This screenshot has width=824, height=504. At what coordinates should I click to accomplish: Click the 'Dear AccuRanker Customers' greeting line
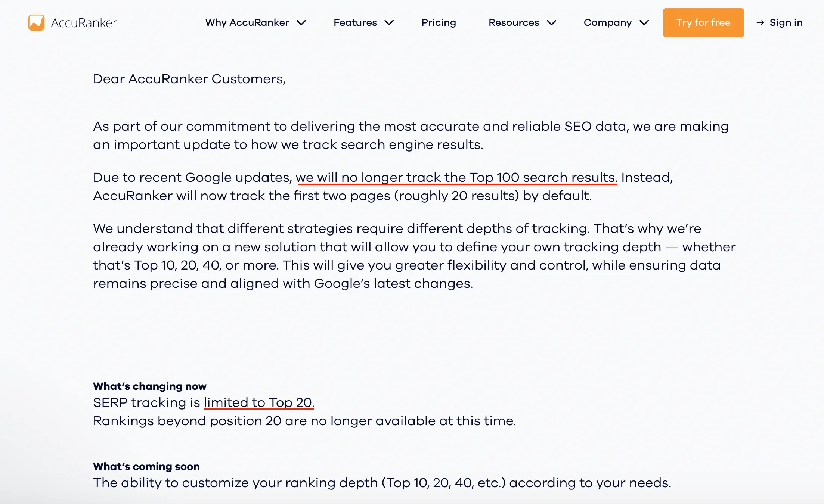coord(189,79)
